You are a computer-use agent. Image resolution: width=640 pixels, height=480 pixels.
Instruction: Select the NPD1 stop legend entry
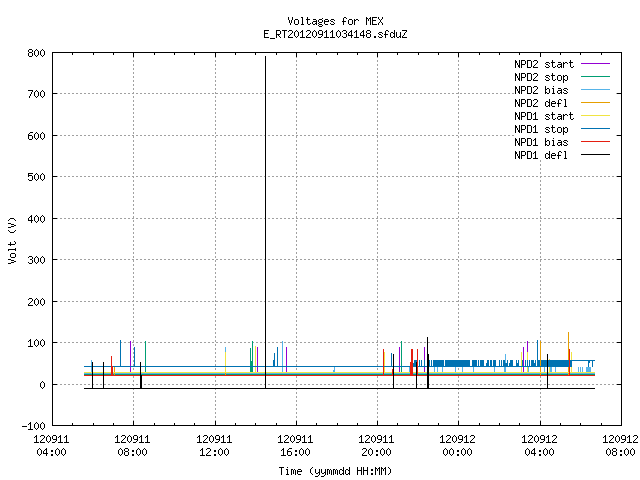click(541, 129)
